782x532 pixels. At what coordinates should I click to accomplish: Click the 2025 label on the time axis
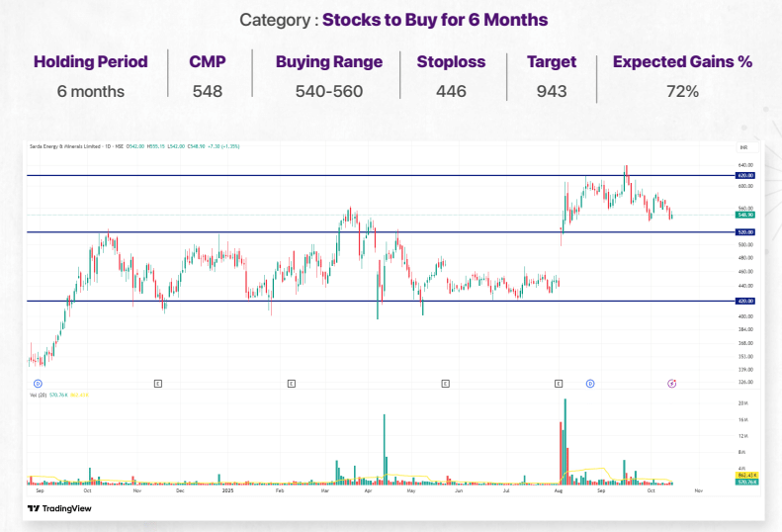coord(227,489)
